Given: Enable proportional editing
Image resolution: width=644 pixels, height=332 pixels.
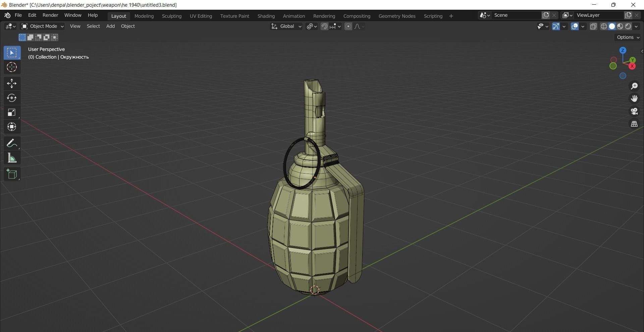Looking at the screenshot, I should (x=348, y=26).
